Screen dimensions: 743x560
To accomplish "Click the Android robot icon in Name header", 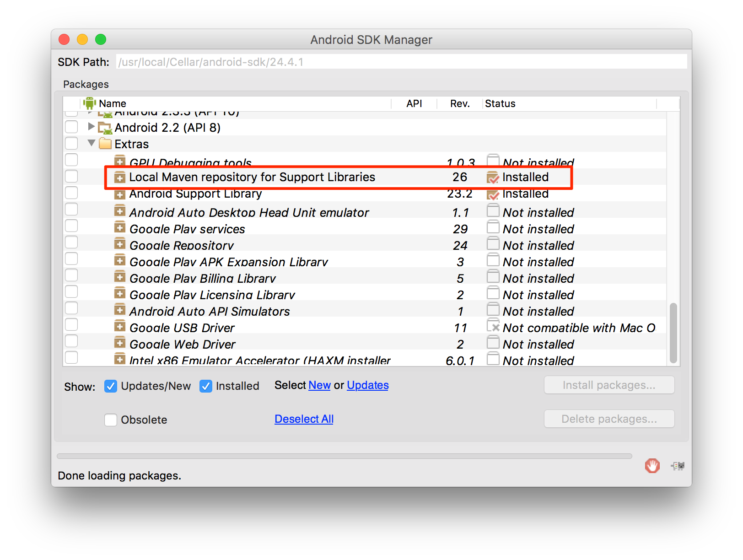I will click(x=89, y=103).
